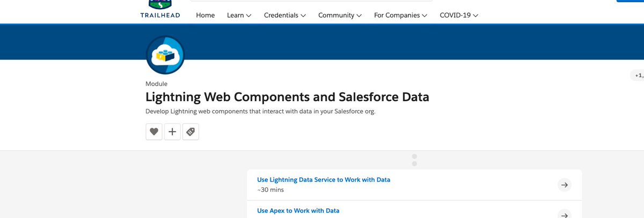Open Use Lightning Data Service unit link

click(324, 179)
